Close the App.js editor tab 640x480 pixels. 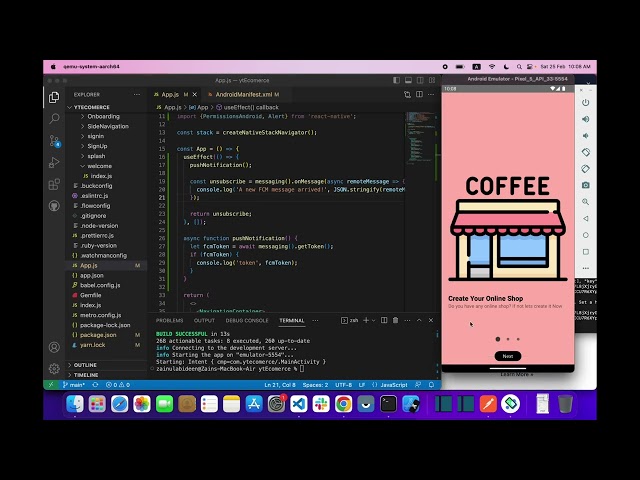(x=195, y=94)
